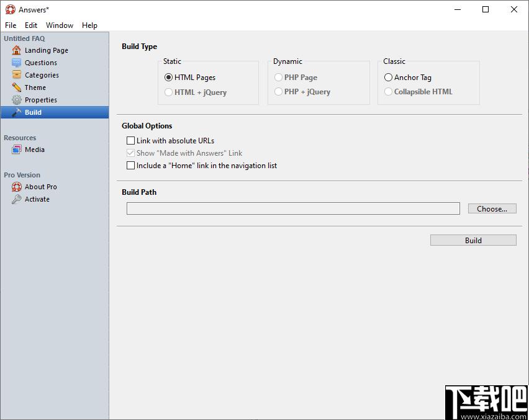Maximize the Answers window
Image resolution: width=529 pixels, height=420 pixels.
point(486,9)
